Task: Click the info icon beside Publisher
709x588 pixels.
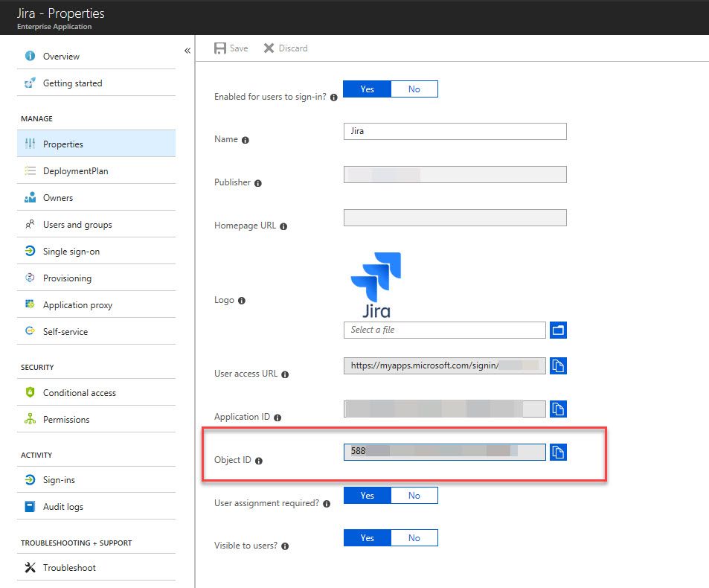Action: [257, 183]
